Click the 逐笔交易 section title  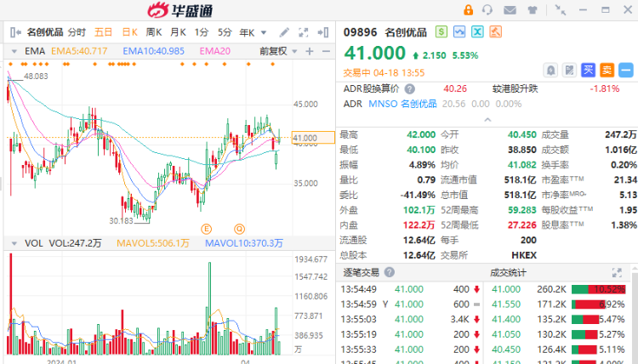click(361, 272)
